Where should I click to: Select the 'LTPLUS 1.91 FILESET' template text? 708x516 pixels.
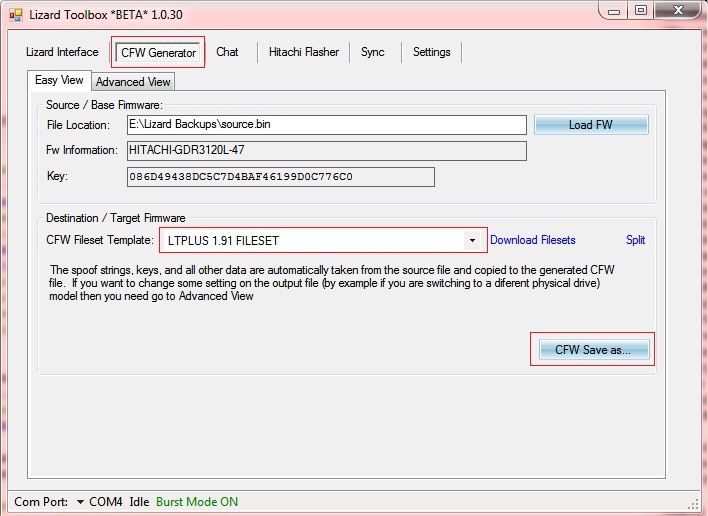(x=223, y=241)
